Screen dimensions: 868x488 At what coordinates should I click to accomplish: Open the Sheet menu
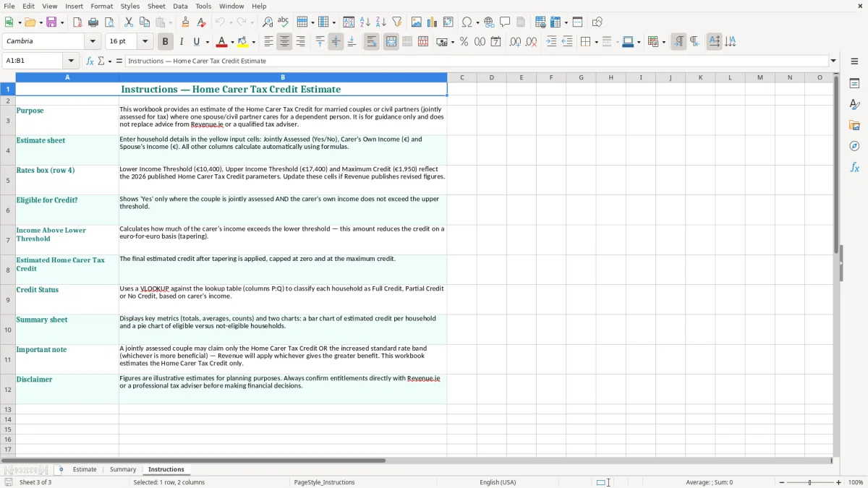(156, 6)
